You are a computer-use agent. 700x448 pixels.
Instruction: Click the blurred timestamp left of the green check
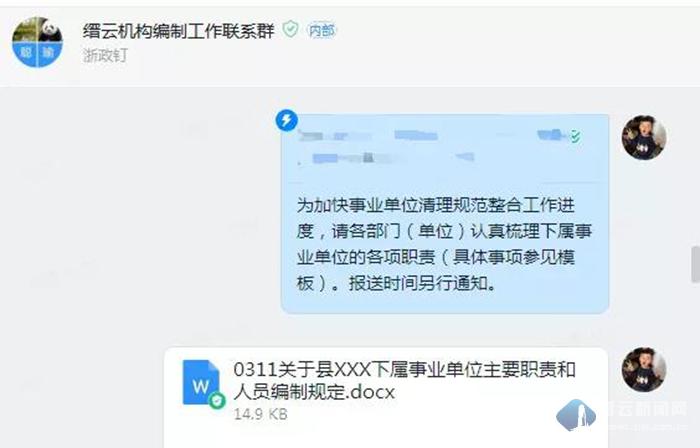551,135
